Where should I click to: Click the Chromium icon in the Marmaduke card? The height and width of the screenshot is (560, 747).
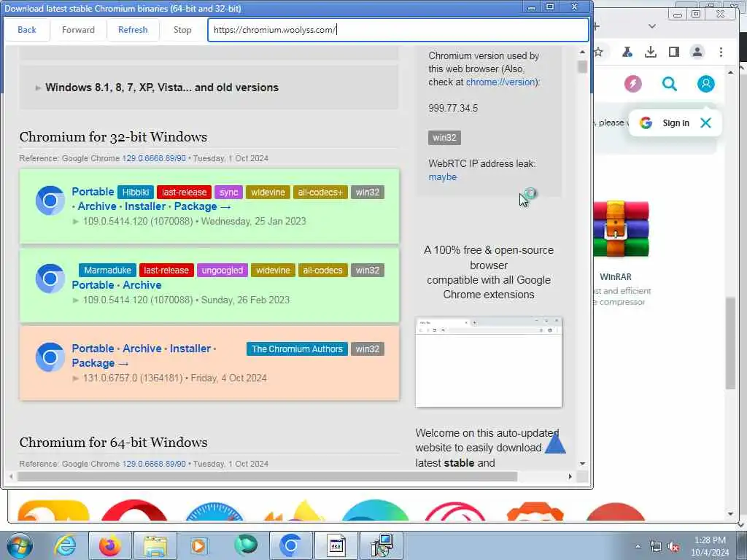pyautogui.click(x=50, y=278)
